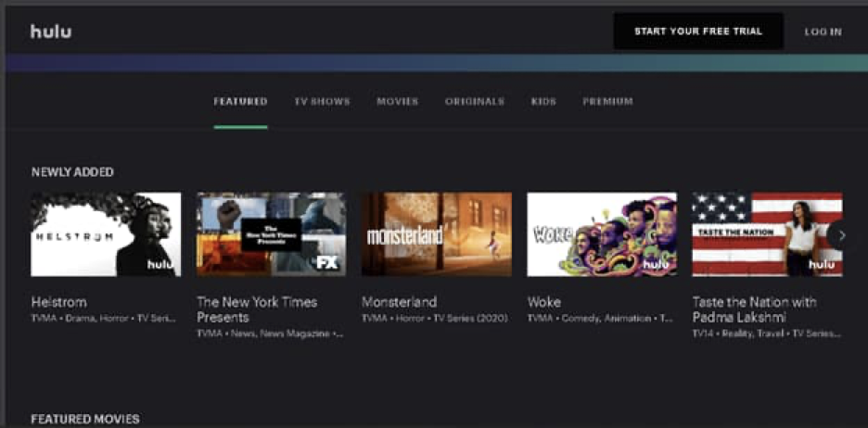Viewport: 868px width, 428px height.
Task: Open the Helstrom thumbnail
Action: 106,234
